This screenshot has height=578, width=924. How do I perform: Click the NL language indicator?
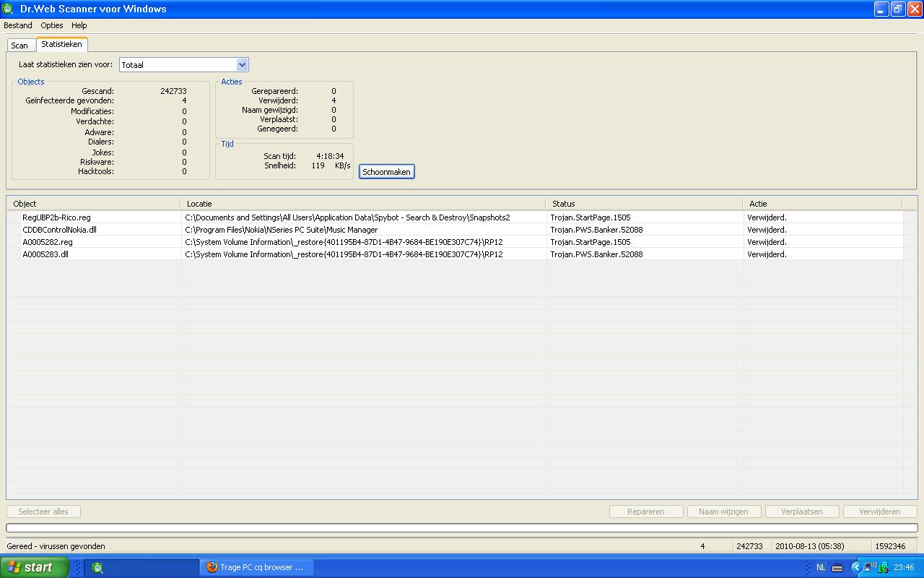(821, 567)
